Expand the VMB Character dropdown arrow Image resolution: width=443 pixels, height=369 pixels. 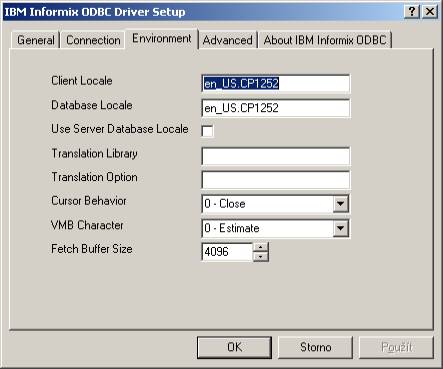pos(340,228)
